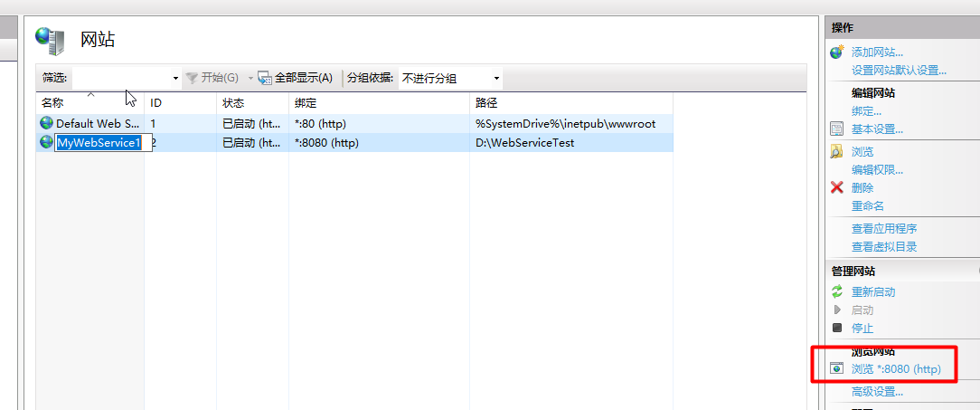Screen dimensions: 980x410
Task: Click the 浏览 *:8080 (http) link
Action: coord(896,368)
